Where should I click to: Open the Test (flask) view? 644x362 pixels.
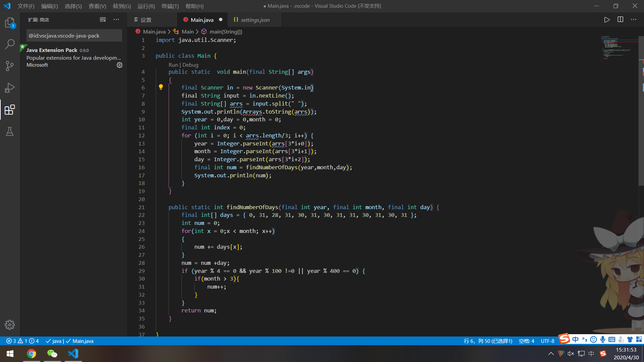(x=10, y=131)
